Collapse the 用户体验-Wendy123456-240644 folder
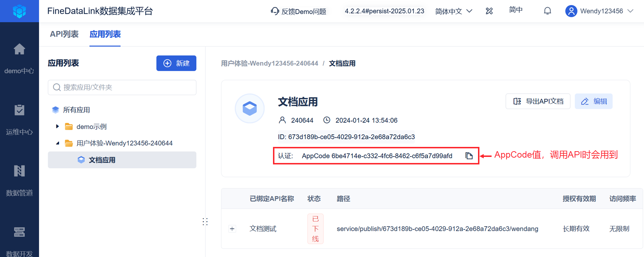Viewport: 644px width, 257px height. (58, 143)
